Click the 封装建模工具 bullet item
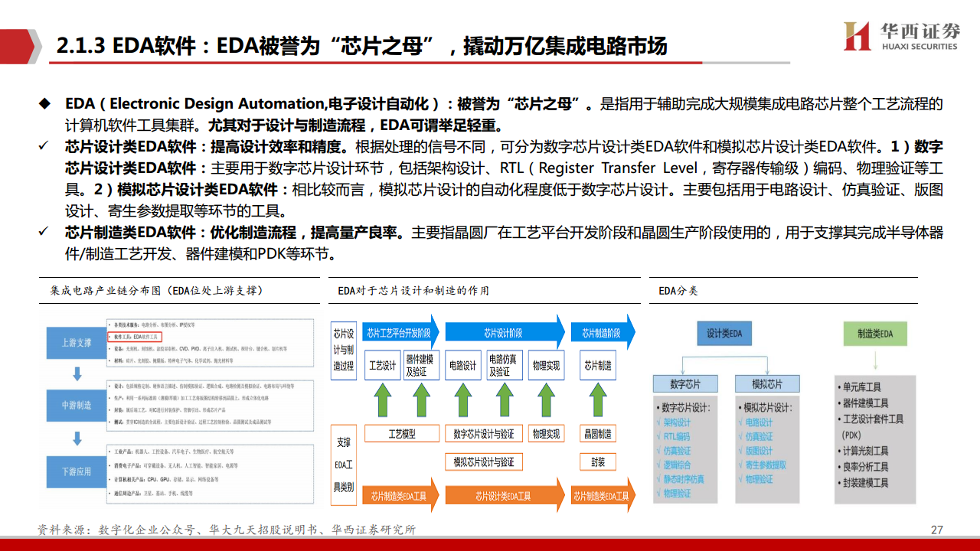Screen dimensions: 980x551 point(862,483)
